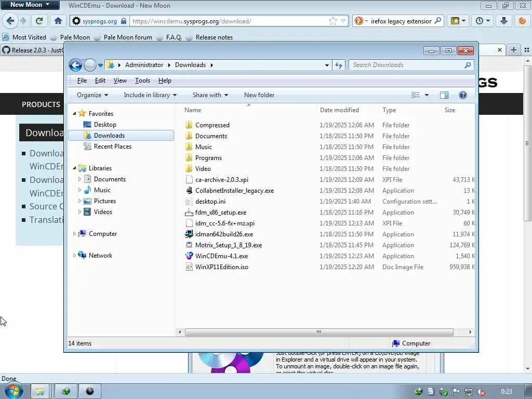The width and height of the screenshot is (532, 399).
Task: Click browser URL address field
Action: coord(229,21)
